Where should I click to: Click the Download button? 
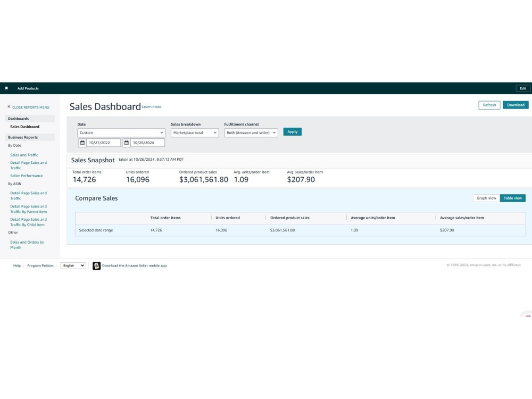tap(516, 105)
